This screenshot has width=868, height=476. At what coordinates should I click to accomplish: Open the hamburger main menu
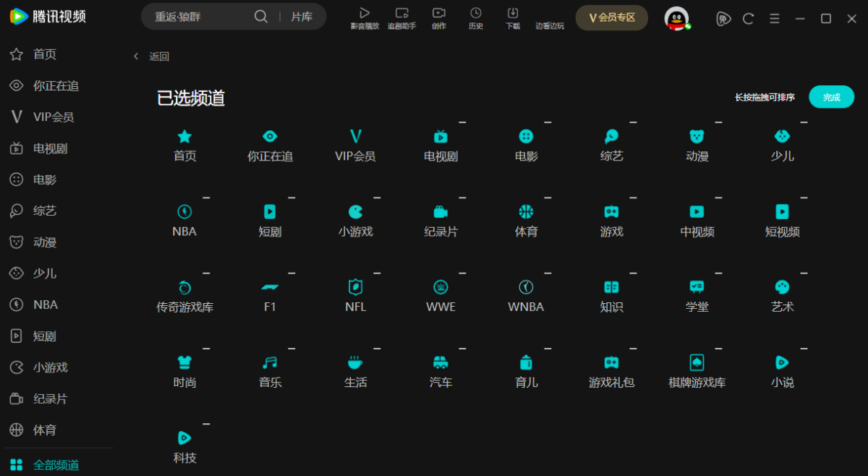click(x=775, y=19)
